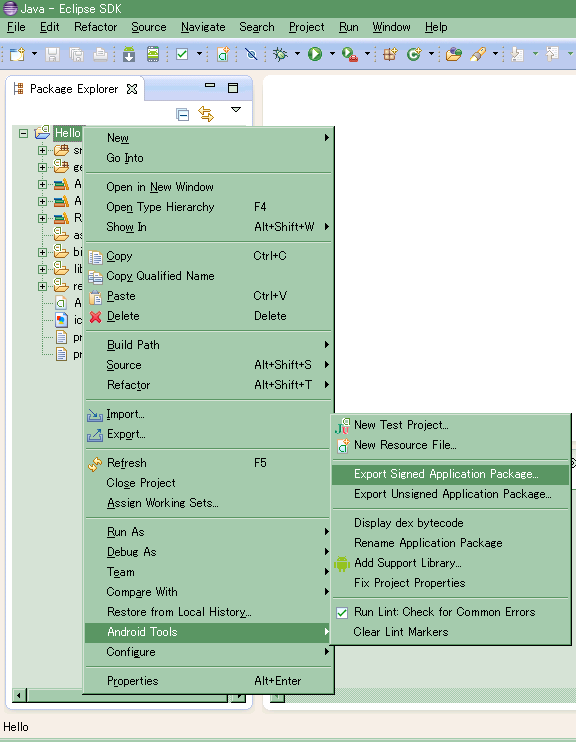Click the Skip All Breakpoints icon
The height and width of the screenshot is (742, 576).
pos(251,54)
